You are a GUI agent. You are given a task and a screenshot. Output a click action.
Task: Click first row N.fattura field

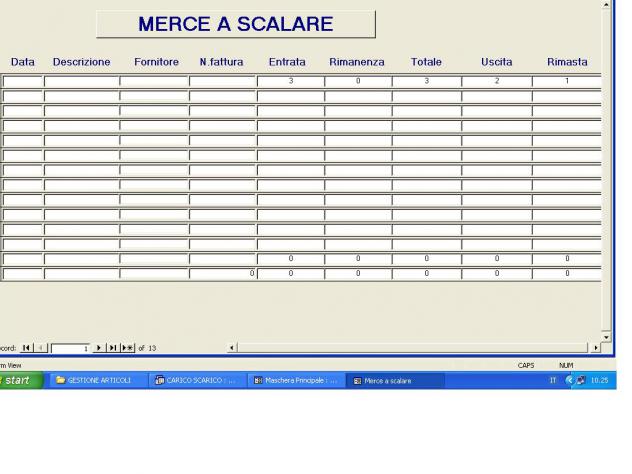[223, 81]
